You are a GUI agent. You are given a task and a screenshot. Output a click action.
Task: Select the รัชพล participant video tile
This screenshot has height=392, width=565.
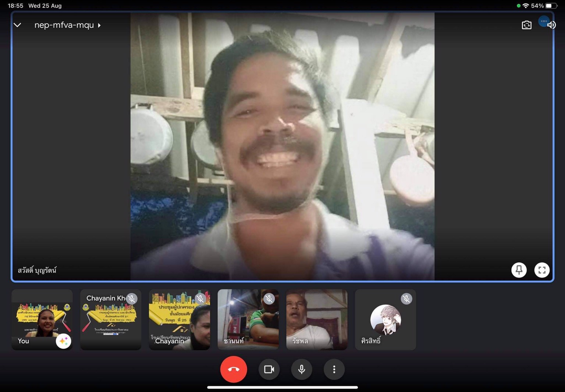tap(317, 320)
